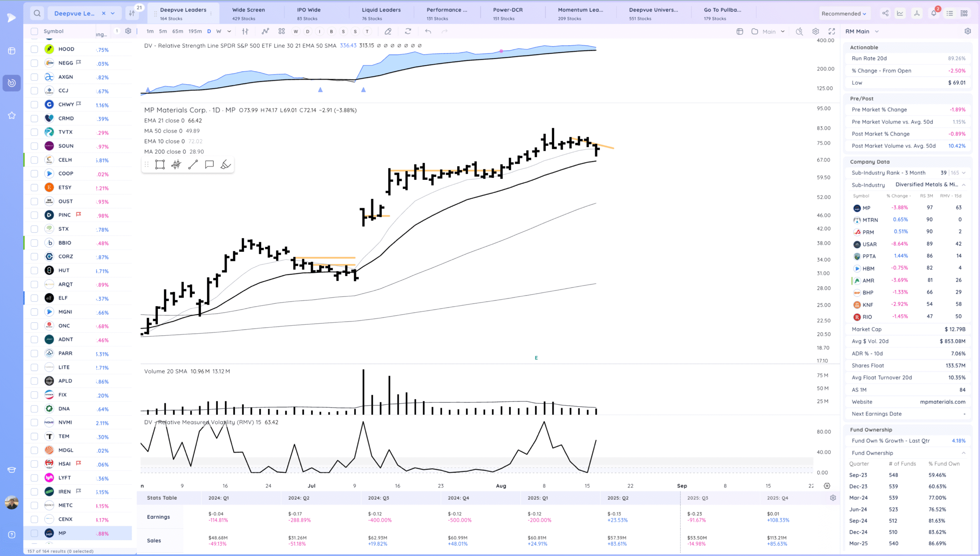Open the Power-DCR screen tab
This screenshot has height=556, width=980.
pyautogui.click(x=508, y=13)
